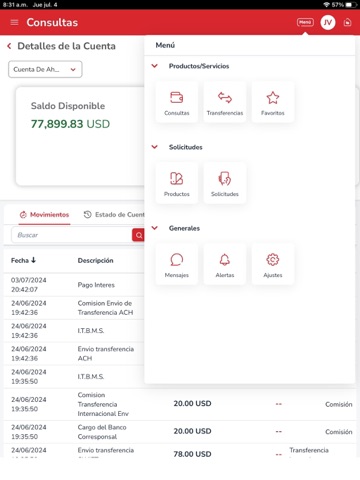Screen dimensions: 360x480
Task: Check the Wi-Fi status icon
Action: pos(326,5)
